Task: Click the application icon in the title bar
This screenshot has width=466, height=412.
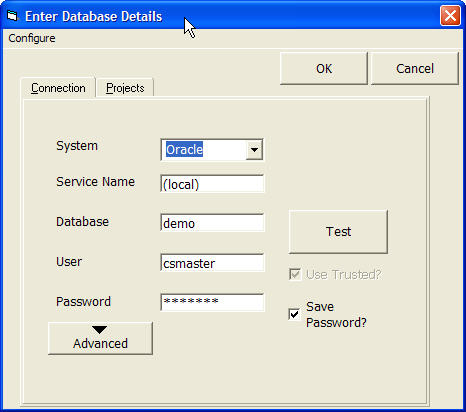Action: (x=12, y=16)
